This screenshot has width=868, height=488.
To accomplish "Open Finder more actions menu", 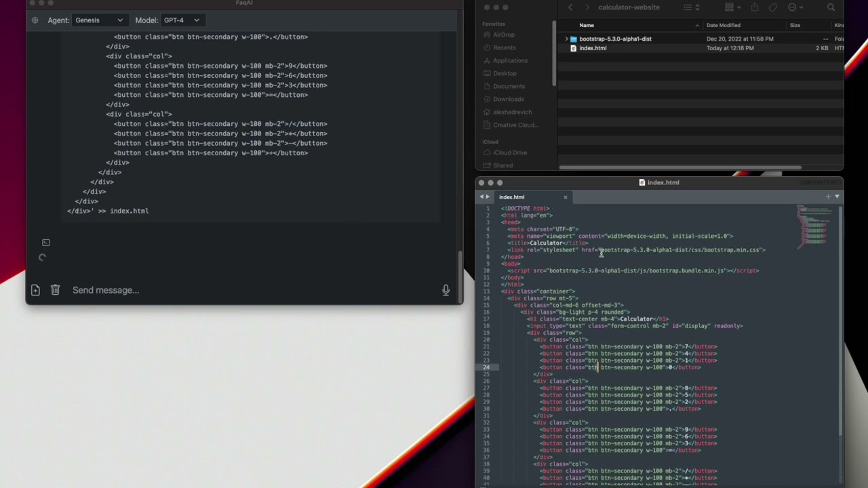I will coord(795,7).
